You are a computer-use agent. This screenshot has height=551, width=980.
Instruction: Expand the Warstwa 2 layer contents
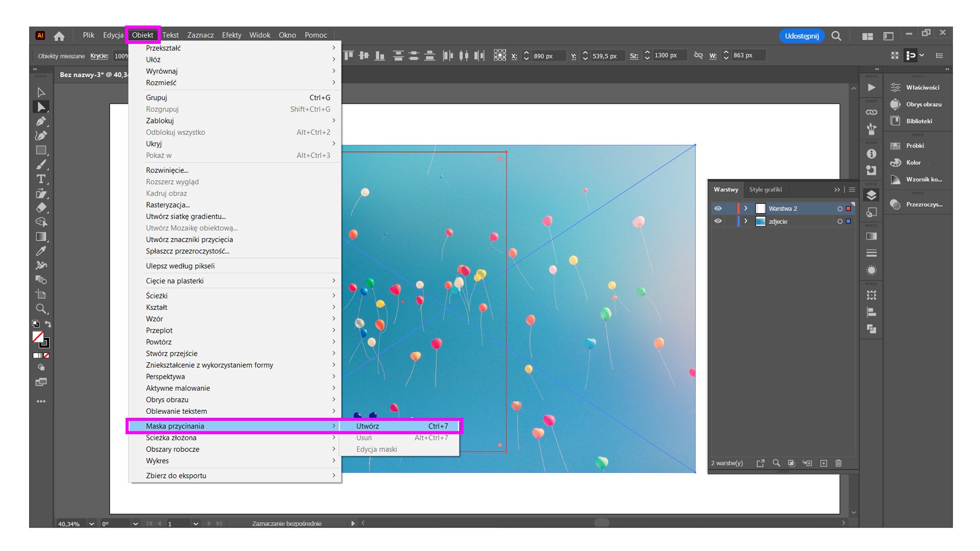[x=746, y=208]
